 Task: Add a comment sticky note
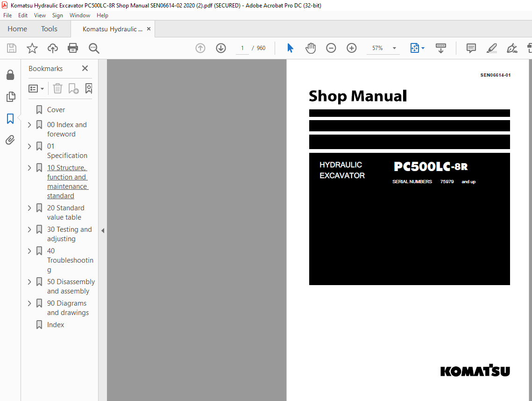(471, 48)
